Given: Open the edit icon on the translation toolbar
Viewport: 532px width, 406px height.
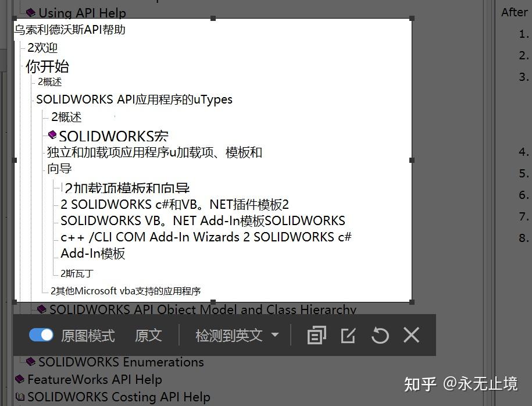Looking at the screenshot, I should click(x=348, y=336).
